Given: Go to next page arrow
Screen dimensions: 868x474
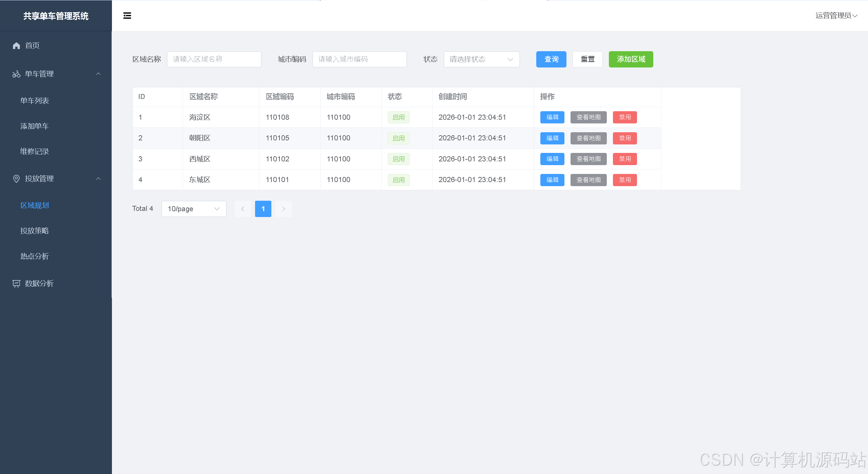Looking at the screenshot, I should click(x=284, y=209).
